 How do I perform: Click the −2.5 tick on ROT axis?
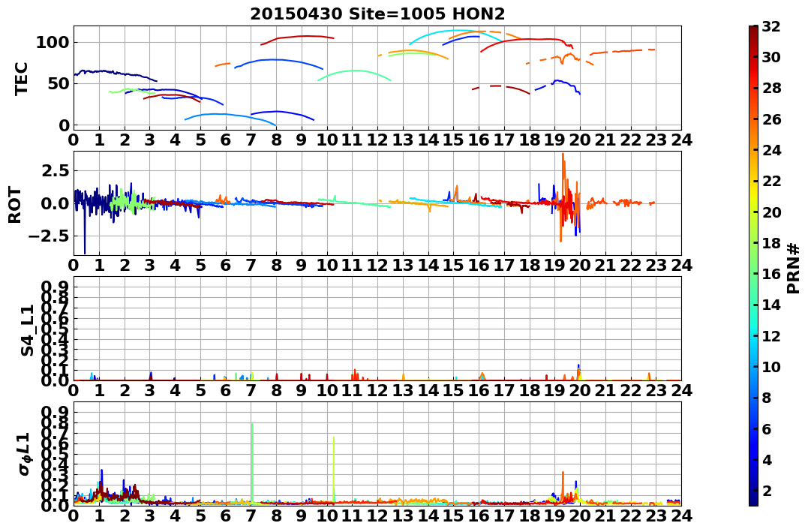48,236
